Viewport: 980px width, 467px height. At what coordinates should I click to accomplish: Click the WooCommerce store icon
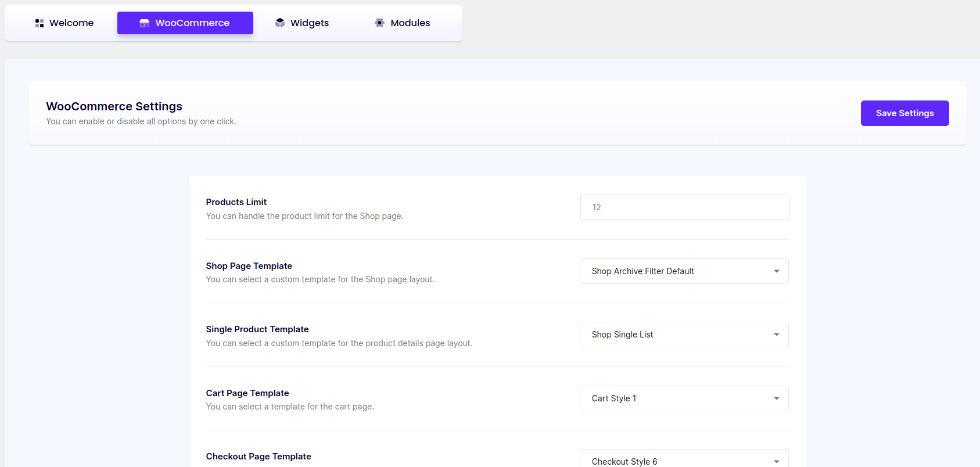point(144,23)
